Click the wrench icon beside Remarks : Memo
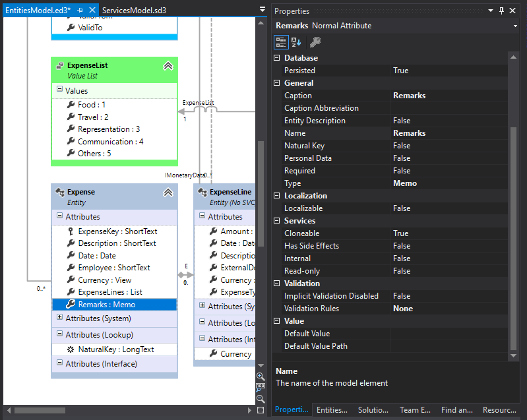The width and height of the screenshot is (527, 420). (x=71, y=304)
